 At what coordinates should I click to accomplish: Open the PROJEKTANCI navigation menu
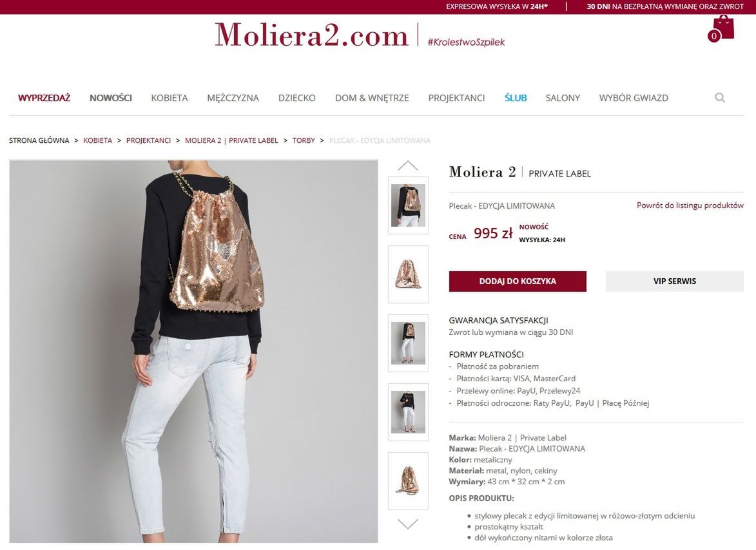pos(456,98)
